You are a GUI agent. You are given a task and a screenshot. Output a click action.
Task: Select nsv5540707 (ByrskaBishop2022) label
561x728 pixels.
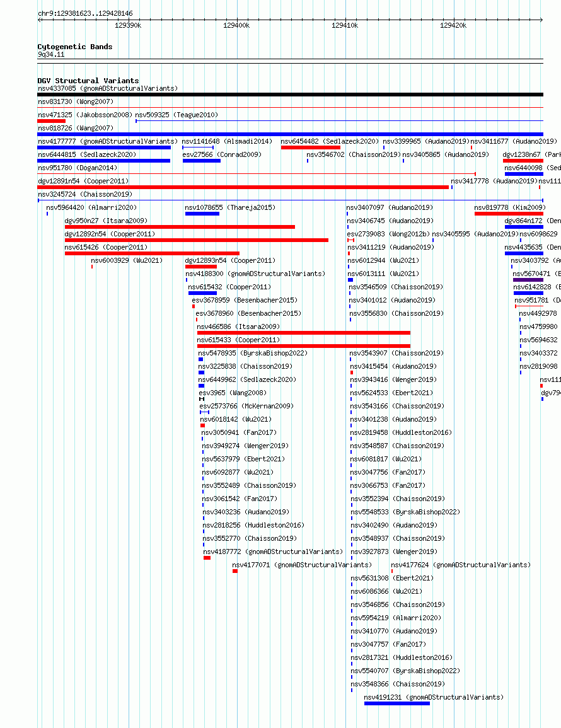click(x=405, y=671)
